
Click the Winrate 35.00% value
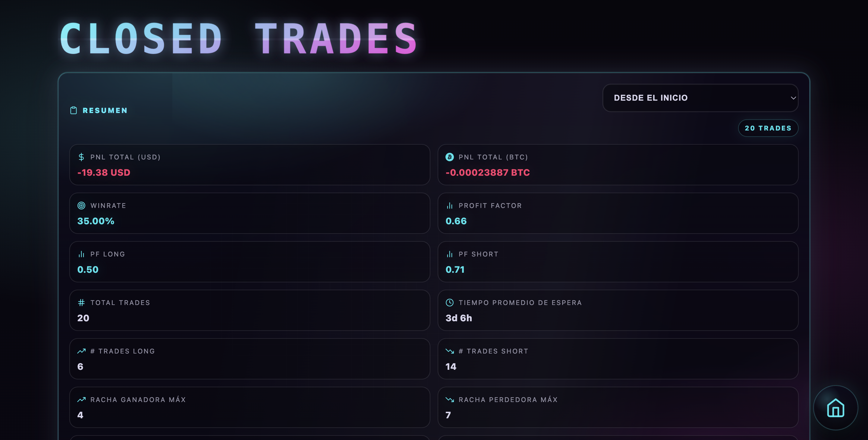[96, 221]
